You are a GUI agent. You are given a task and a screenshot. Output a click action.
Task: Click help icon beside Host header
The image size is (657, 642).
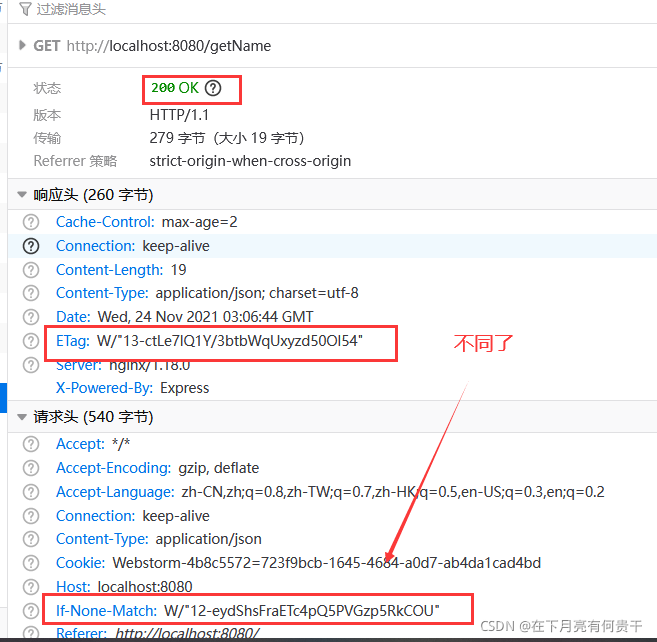(x=31, y=587)
